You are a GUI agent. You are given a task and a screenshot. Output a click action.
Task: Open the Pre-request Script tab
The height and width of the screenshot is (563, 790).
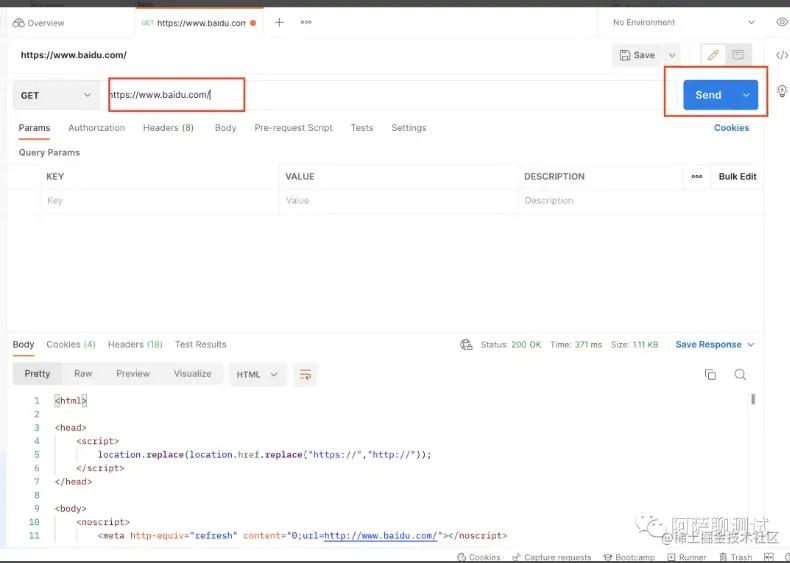[293, 128]
